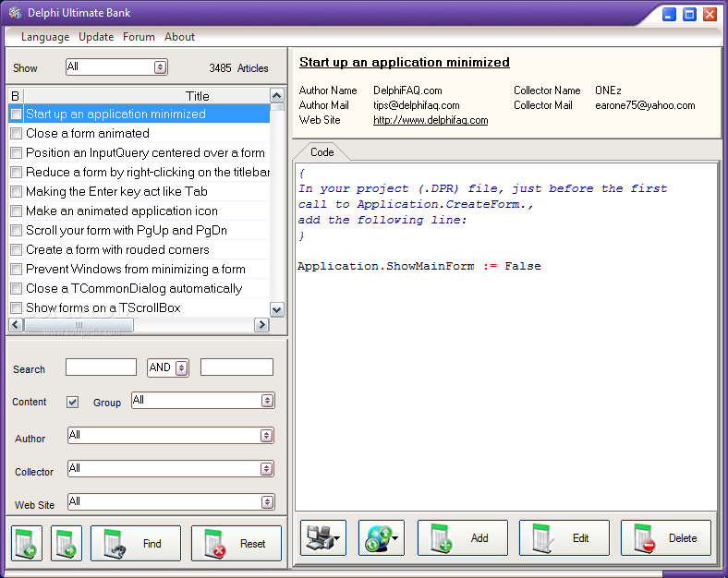Add a new article
The width and height of the screenshot is (728, 578).
[463, 537]
